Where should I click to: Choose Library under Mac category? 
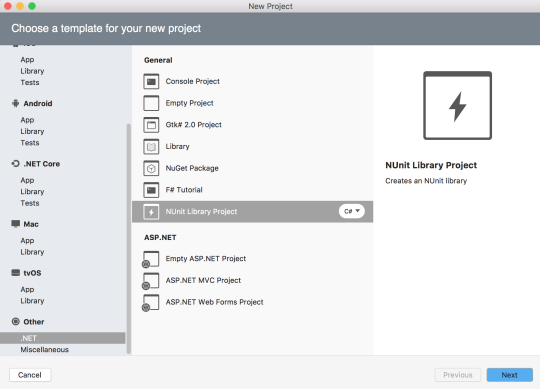click(32, 252)
